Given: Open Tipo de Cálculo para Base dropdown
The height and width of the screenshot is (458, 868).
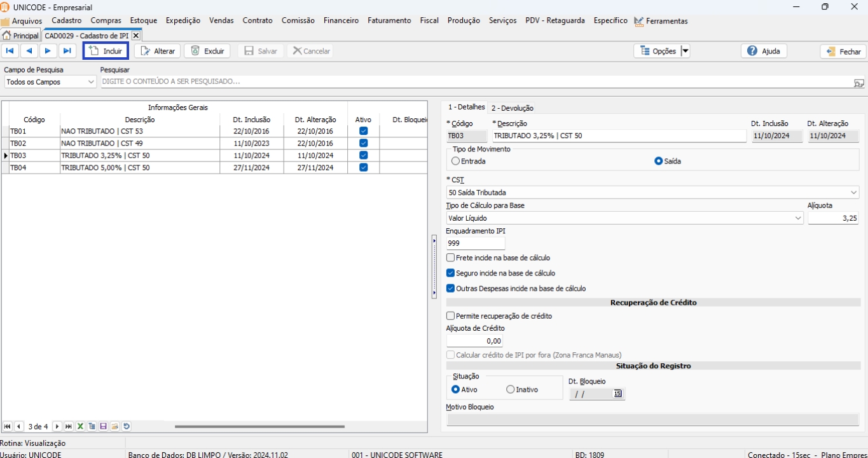Looking at the screenshot, I should point(797,218).
